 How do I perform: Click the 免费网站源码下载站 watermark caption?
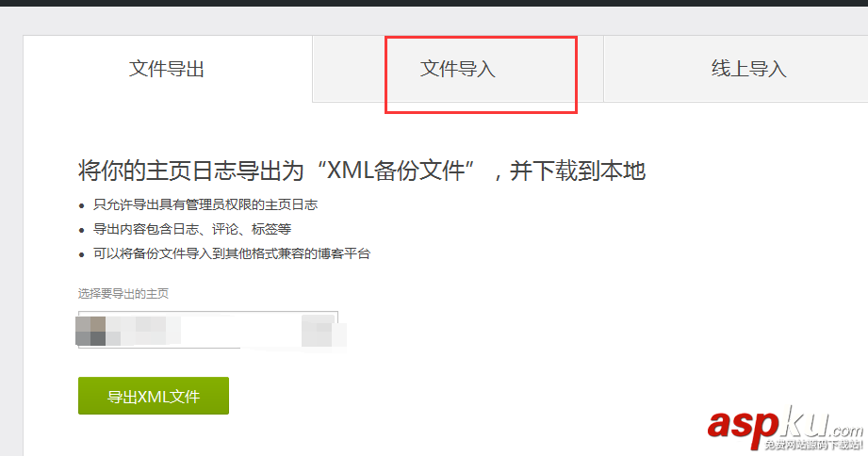click(813, 445)
